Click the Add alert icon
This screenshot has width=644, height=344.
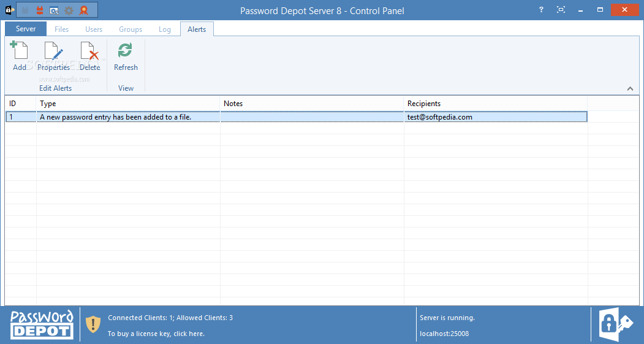[x=19, y=51]
